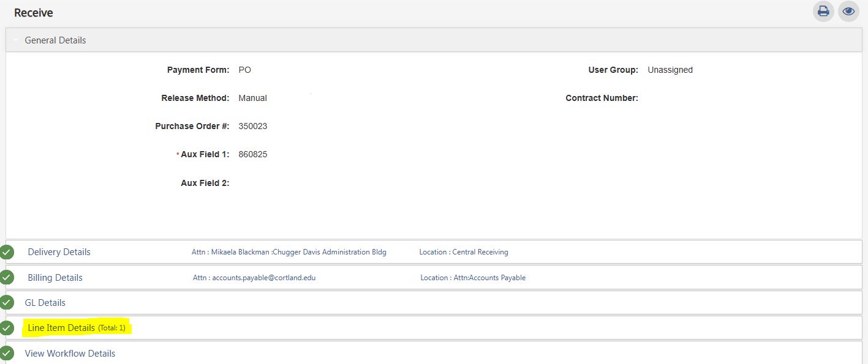Click the Release Method value Manual
The height and width of the screenshot is (364, 868).
pos(252,98)
